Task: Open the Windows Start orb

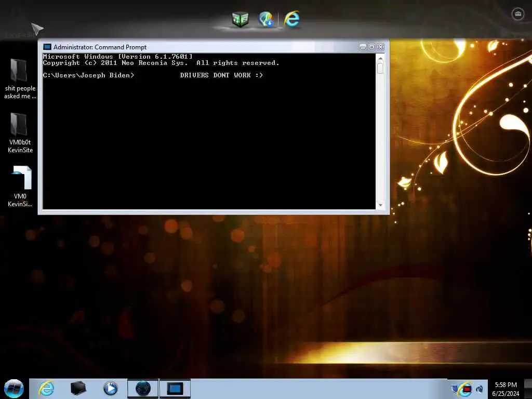Action: (14, 389)
